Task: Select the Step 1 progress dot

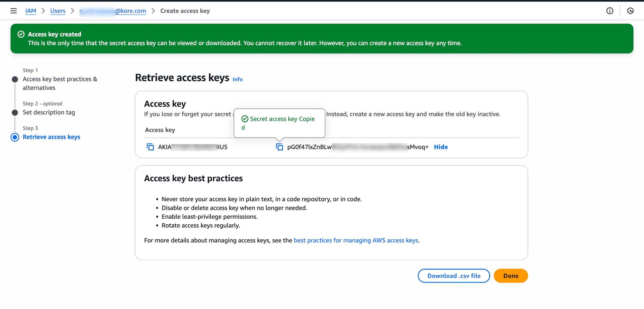Action: pyautogui.click(x=15, y=79)
